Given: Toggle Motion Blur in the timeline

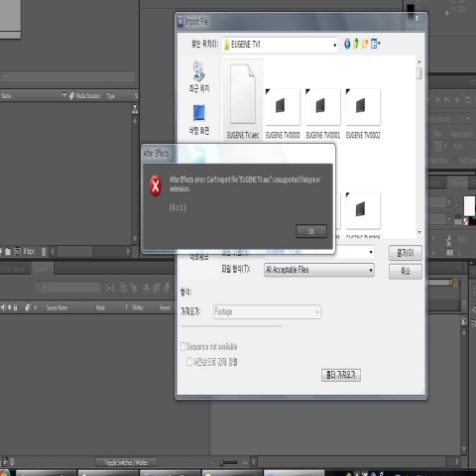Looking at the screenshot, I should coord(167,288).
